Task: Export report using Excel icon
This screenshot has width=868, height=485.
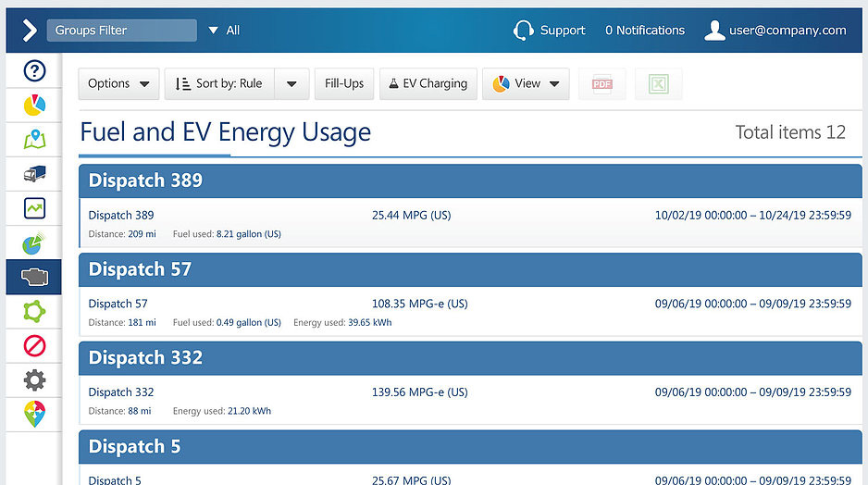Action: (x=658, y=84)
